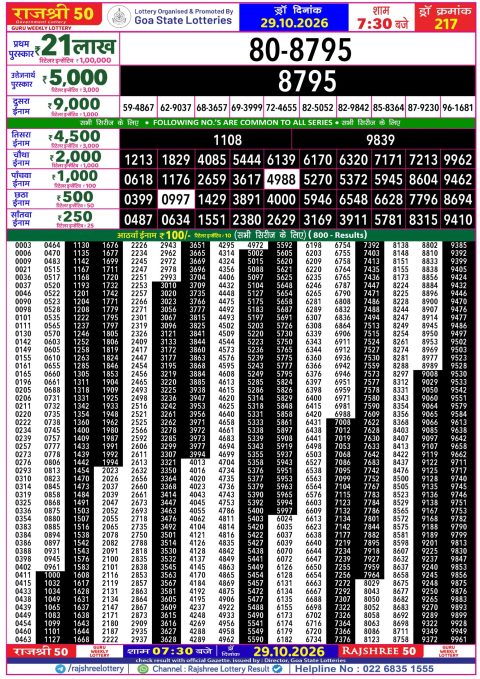Viewport: 480px width, 679px height.
Task: Select the footer time 07:30
Action: (x=172, y=651)
